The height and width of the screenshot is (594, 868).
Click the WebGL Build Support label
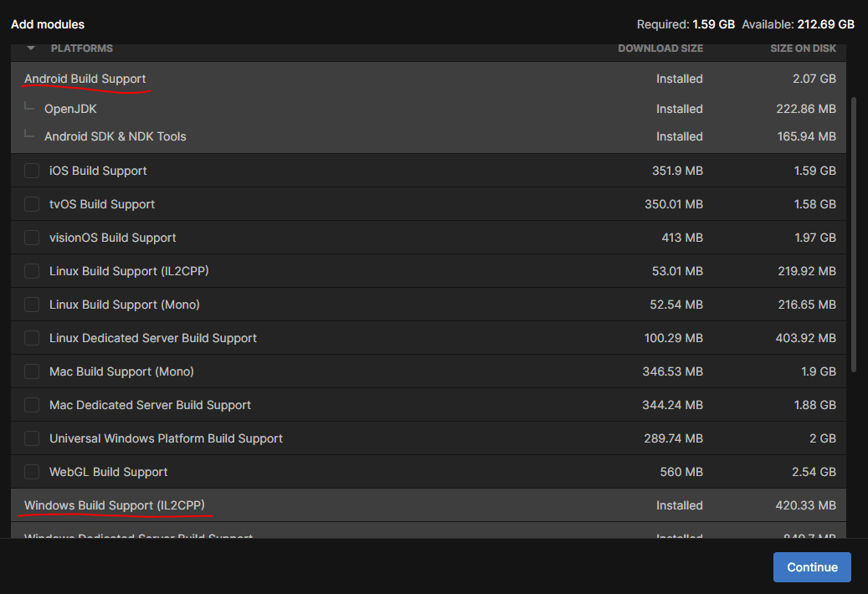(x=109, y=472)
